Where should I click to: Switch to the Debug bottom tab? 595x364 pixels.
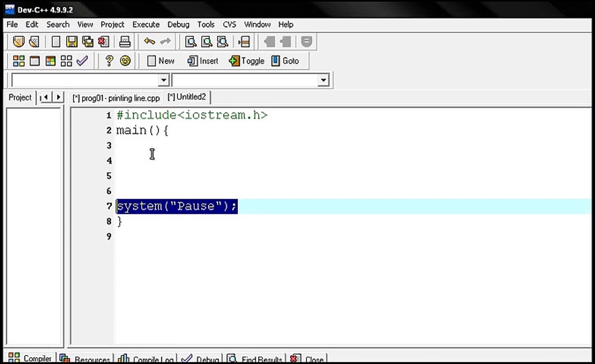coord(200,359)
